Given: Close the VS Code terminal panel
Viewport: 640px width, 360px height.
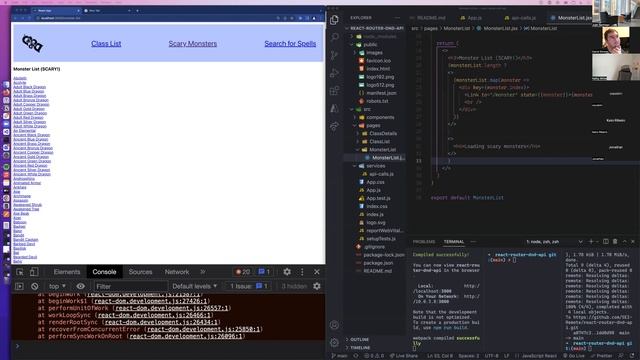Looking at the screenshot, I should (x=633, y=242).
